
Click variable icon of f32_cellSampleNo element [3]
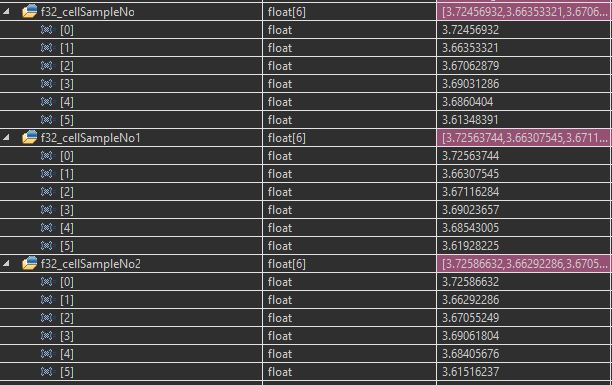coord(46,84)
